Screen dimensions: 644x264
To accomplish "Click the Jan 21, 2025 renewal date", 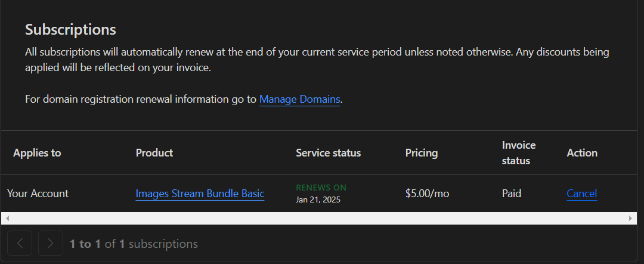I will click(x=318, y=199).
